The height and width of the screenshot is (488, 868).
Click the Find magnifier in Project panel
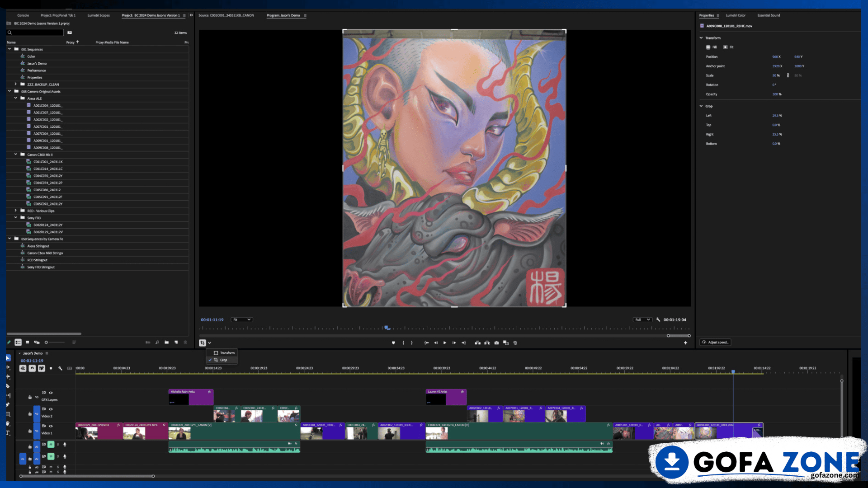click(157, 343)
